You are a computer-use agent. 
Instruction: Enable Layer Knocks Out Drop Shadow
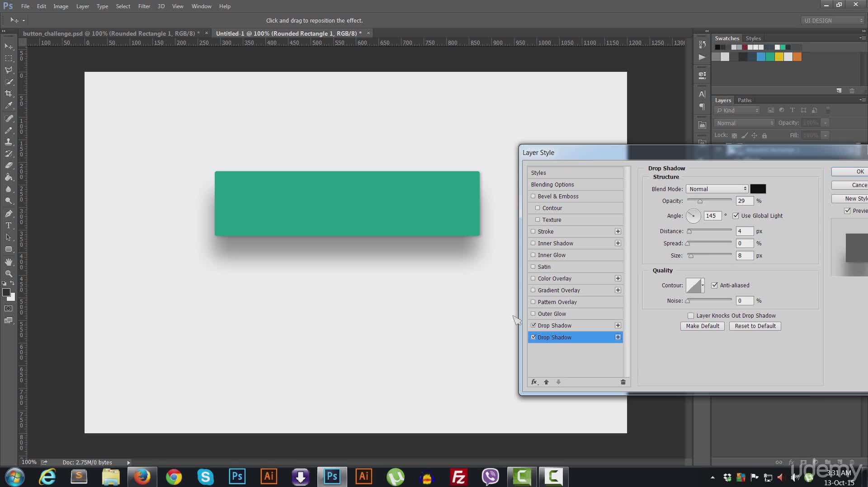click(x=690, y=316)
